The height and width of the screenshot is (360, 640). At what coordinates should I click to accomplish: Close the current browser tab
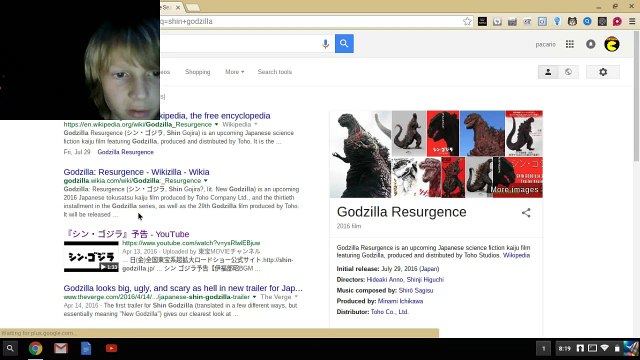(x=178, y=7)
